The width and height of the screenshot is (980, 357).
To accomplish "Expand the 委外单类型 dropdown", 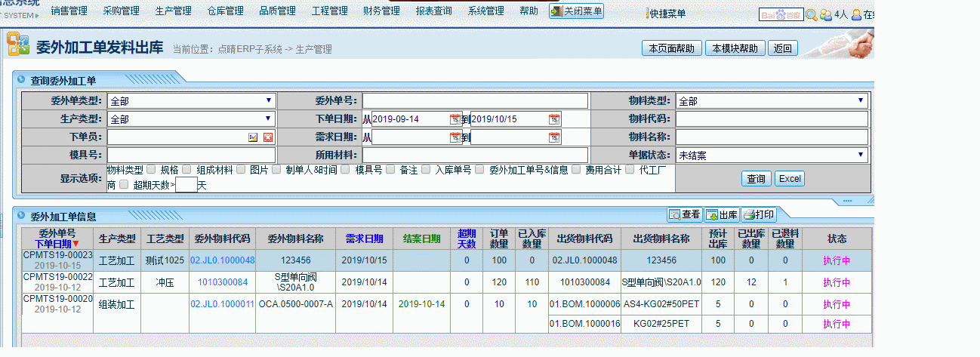I will point(190,101).
